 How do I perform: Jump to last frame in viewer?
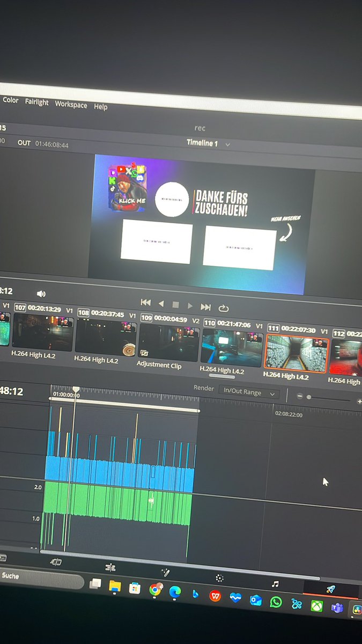coord(205,306)
